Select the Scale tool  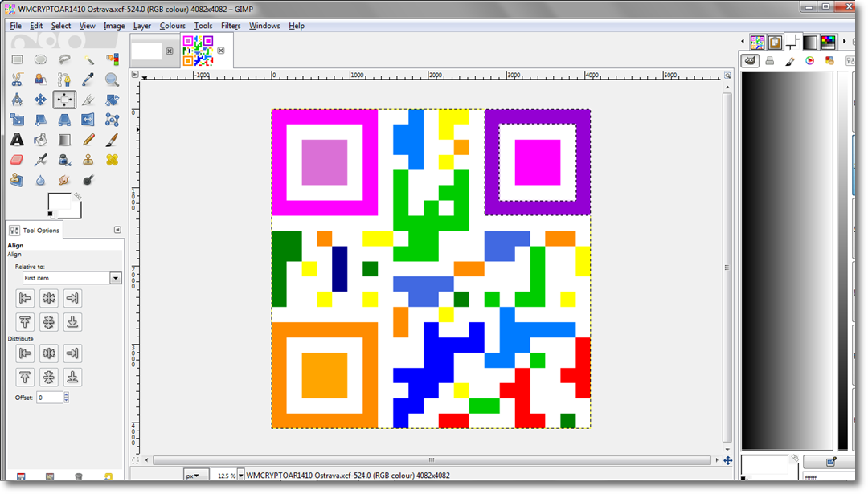click(x=17, y=120)
